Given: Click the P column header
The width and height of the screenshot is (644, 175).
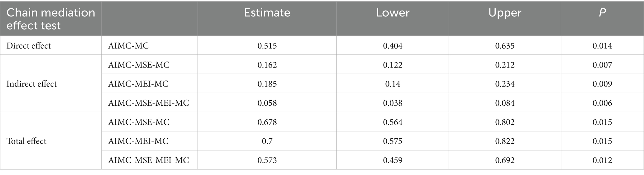Looking at the screenshot, I should click(x=602, y=12).
